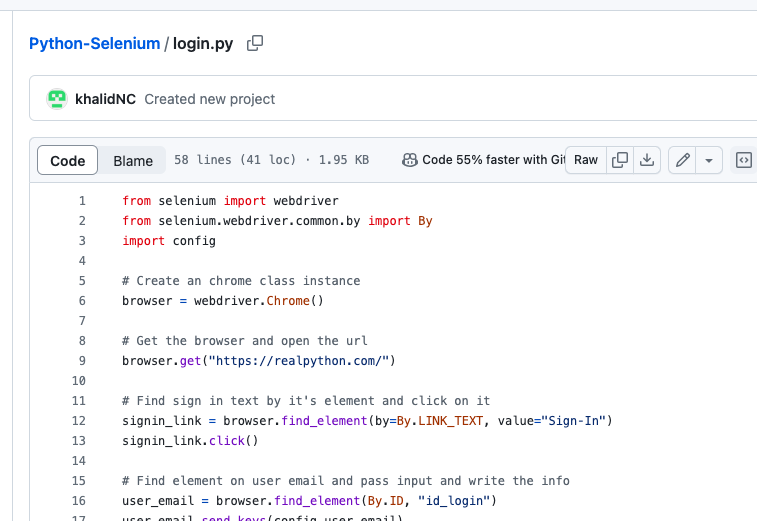Open the symbols panel icon
This screenshot has height=521, width=757.
coord(743,160)
